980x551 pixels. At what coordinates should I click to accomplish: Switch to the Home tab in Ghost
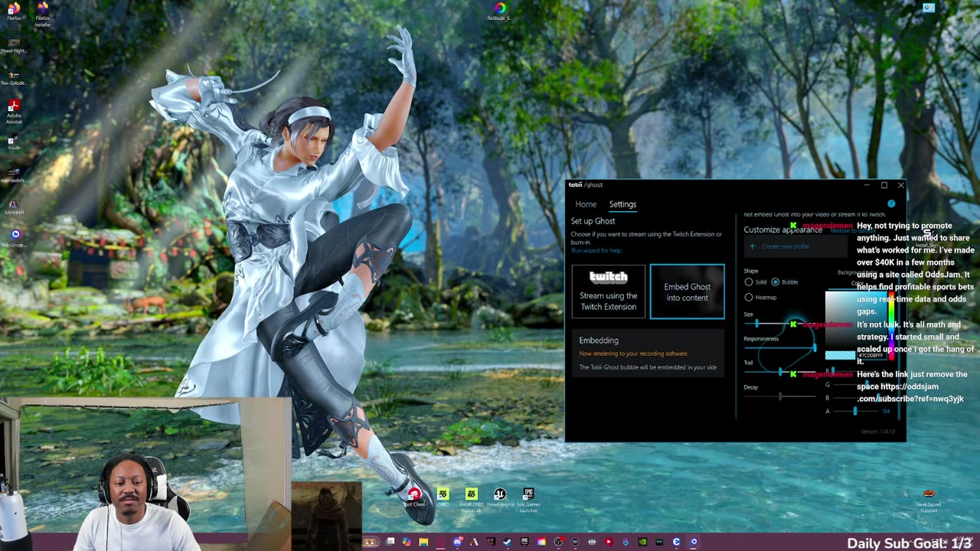coord(586,204)
